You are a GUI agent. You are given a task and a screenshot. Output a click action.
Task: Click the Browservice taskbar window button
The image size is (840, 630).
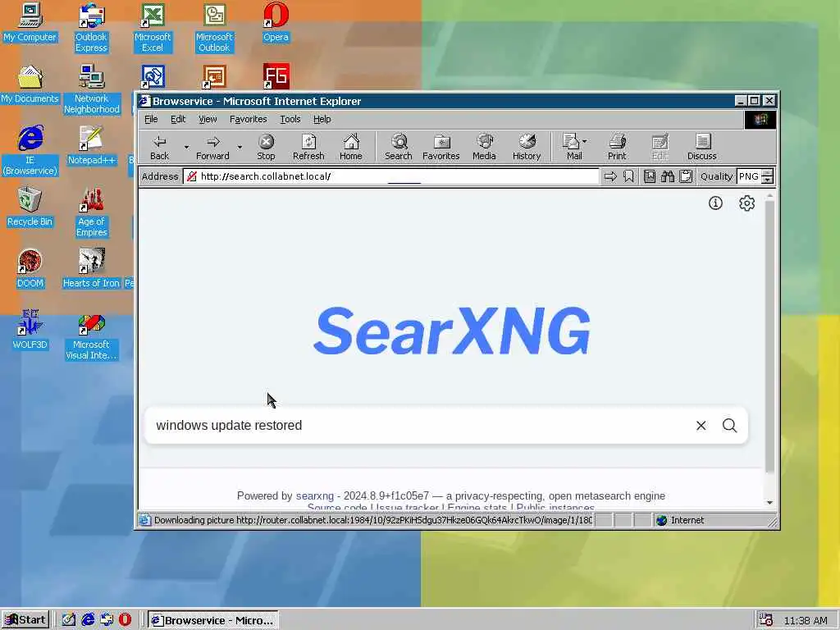click(212, 620)
